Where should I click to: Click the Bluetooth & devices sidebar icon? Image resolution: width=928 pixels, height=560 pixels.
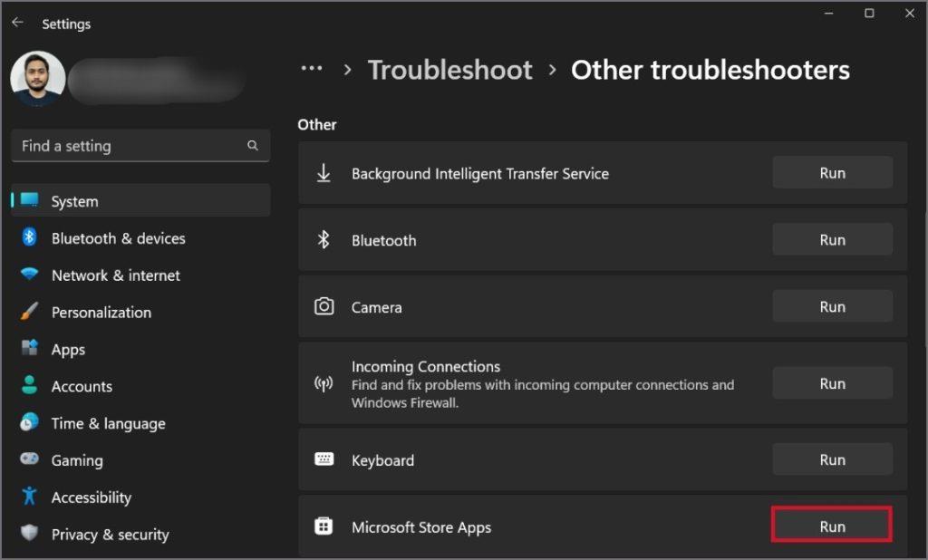point(29,237)
